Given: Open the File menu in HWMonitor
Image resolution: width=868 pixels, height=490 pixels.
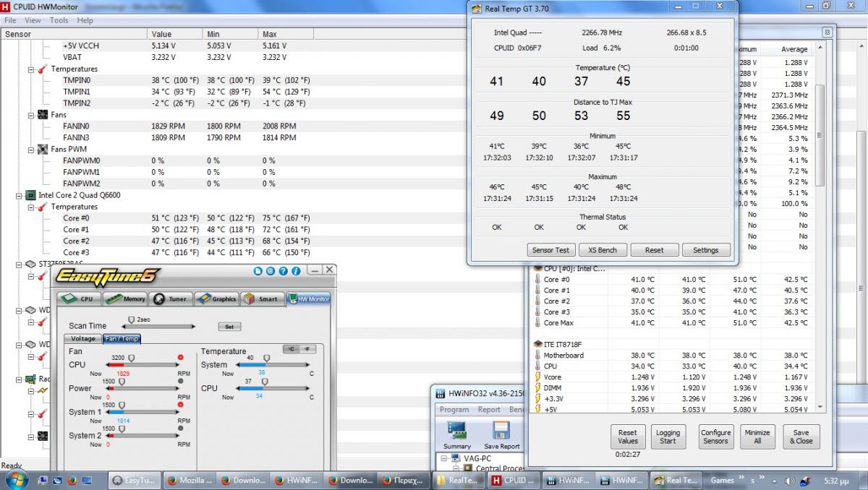Looking at the screenshot, I should (10, 20).
